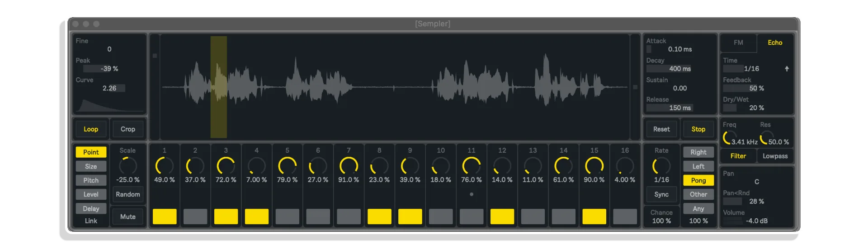This screenshot has width=868, height=249.
Task: Click the Stop button
Action: tap(698, 129)
